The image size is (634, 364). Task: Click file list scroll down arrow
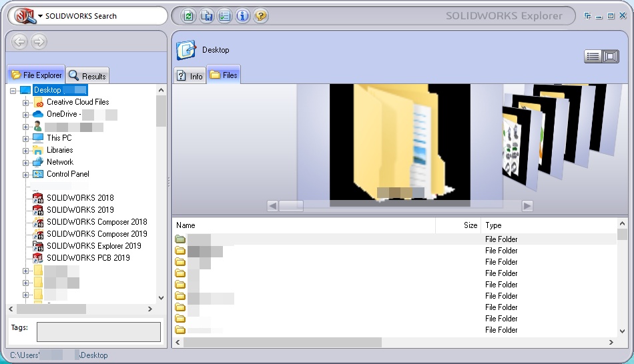coord(622,331)
